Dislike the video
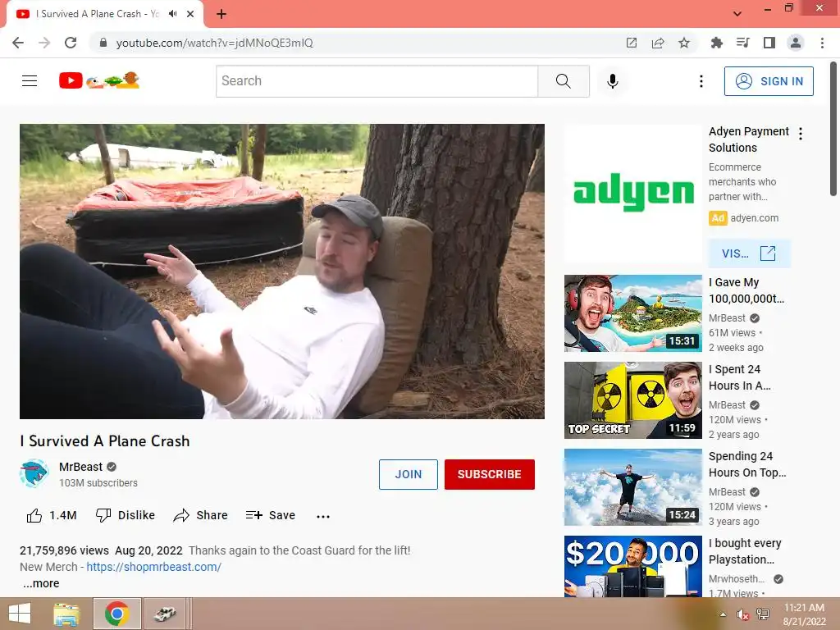The width and height of the screenshot is (840, 630). coord(126,515)
